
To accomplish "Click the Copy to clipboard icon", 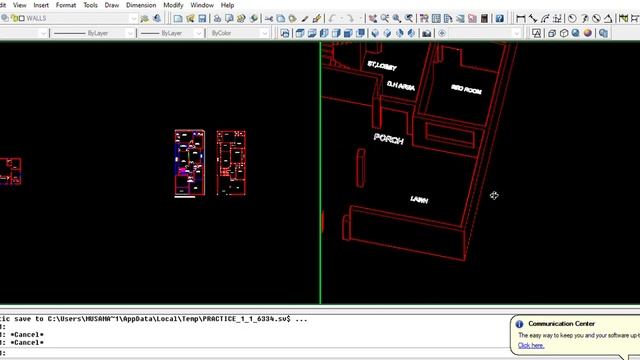I will coord(281,18).
